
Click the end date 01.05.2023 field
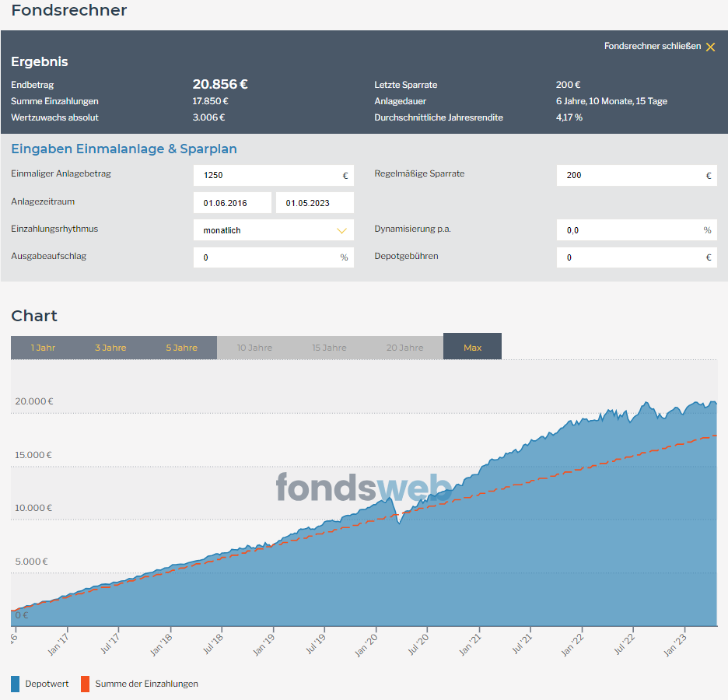pyautogui.click(x=315, y=203)
